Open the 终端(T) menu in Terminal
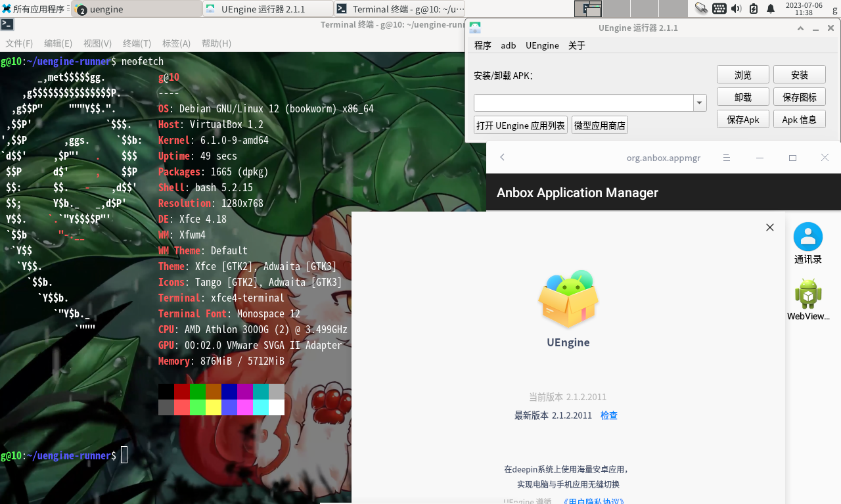This screenshot has height=504, width=841. click(x=137, y=43)
